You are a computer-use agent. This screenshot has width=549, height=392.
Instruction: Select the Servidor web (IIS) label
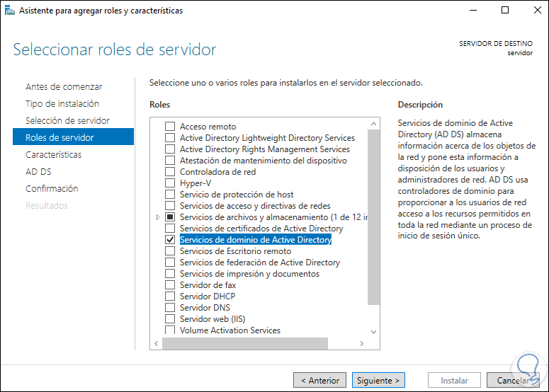(x=213, y=319)
